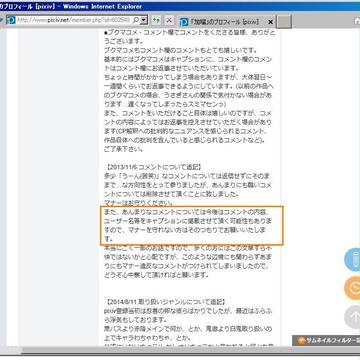Close the pixiv profile tab with its X
Viewport: 360px width, 360px height.
[x=270, y=22]
